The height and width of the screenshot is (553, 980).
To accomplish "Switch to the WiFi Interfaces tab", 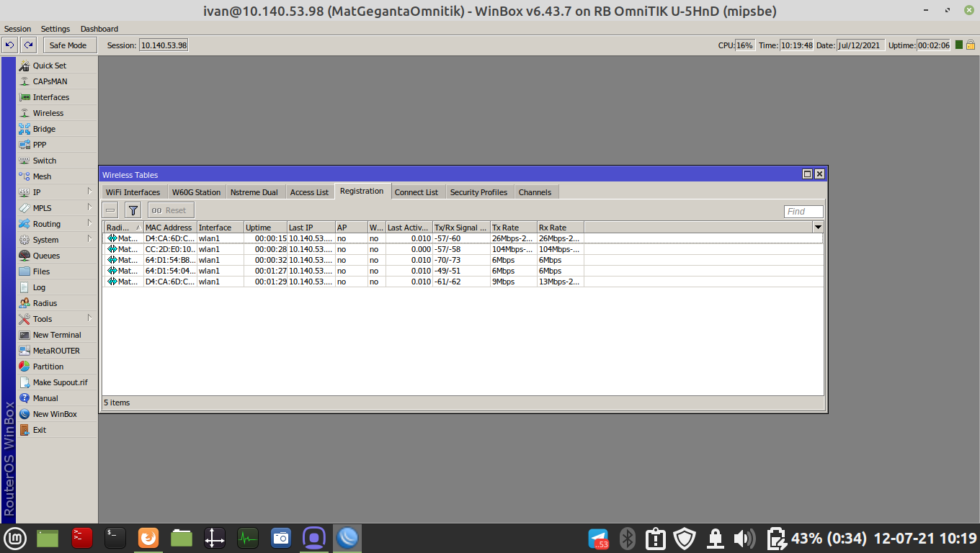I will pyautogui.click(x=133, y=192).
